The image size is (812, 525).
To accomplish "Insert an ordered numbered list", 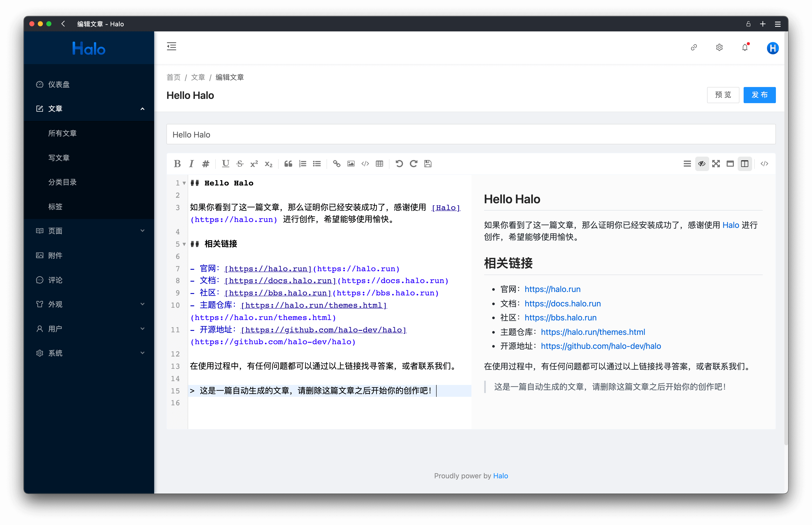I will tap(303, 164).
